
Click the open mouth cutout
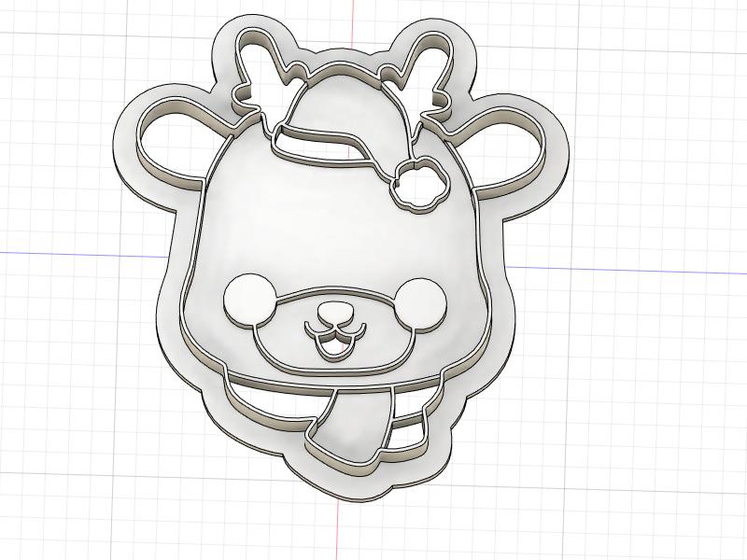(x=335, y=347)
